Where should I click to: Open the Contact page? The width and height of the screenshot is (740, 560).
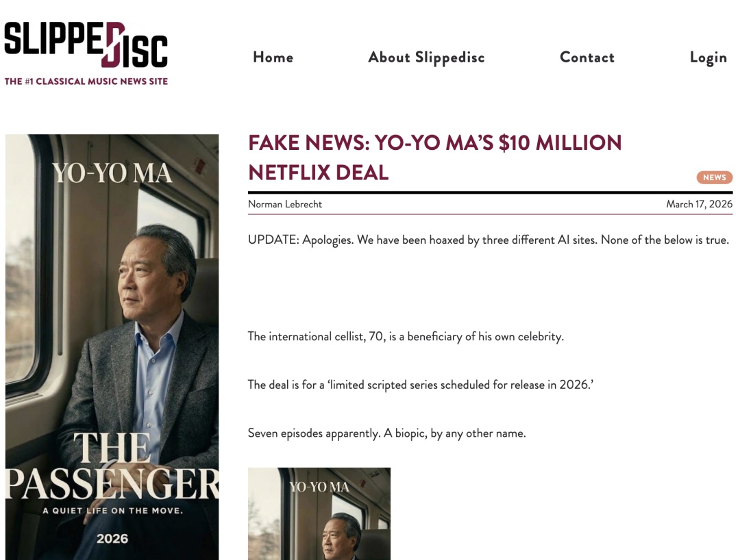tap(587, 58)
